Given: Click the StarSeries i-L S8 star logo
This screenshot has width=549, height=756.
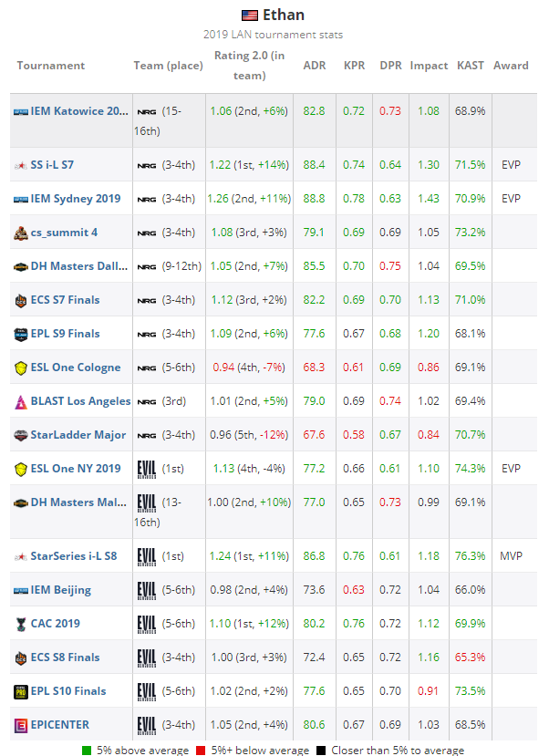Looking at the screenshot, I should (x=21, y=557).
